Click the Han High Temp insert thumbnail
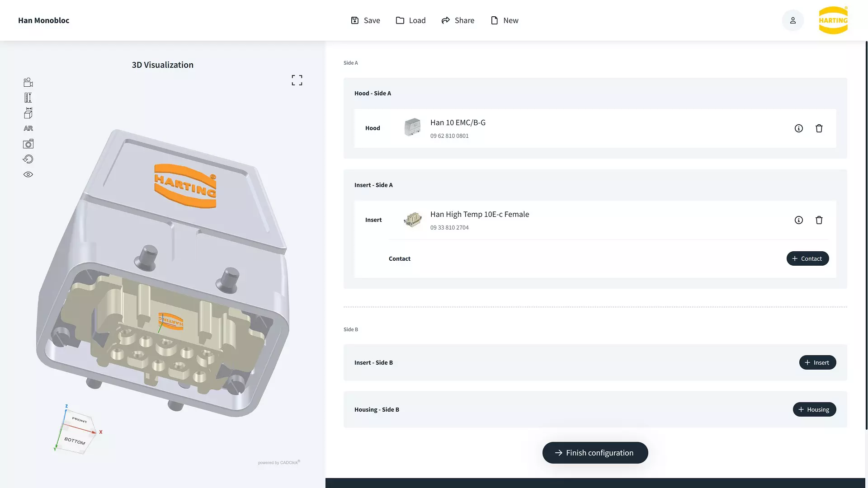 [x=412, y=220]
